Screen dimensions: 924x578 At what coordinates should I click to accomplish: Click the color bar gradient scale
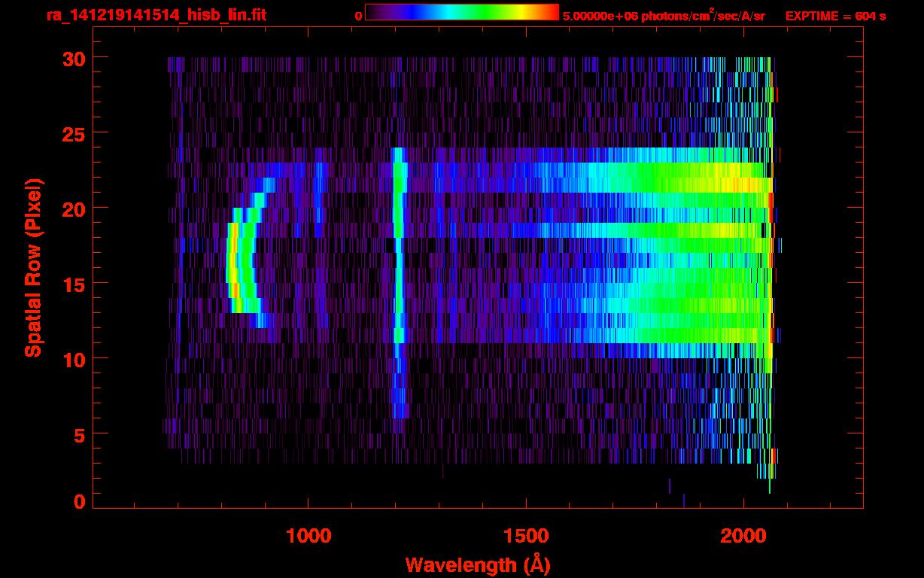pos(462,12)
